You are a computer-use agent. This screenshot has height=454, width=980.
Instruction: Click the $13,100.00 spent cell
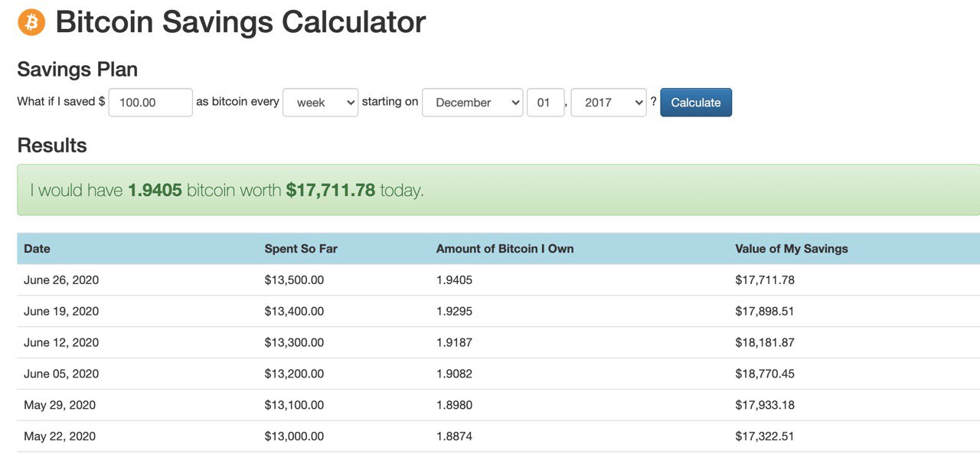294,405
